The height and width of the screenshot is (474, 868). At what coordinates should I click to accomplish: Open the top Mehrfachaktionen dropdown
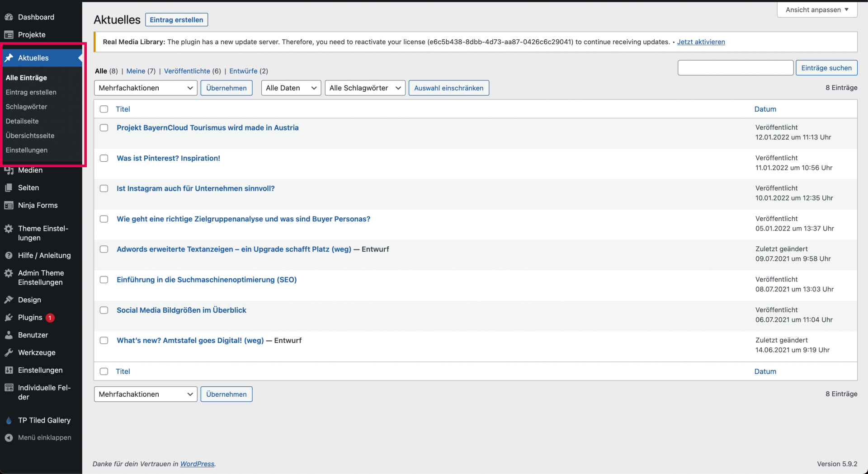(x=145, y=88)
